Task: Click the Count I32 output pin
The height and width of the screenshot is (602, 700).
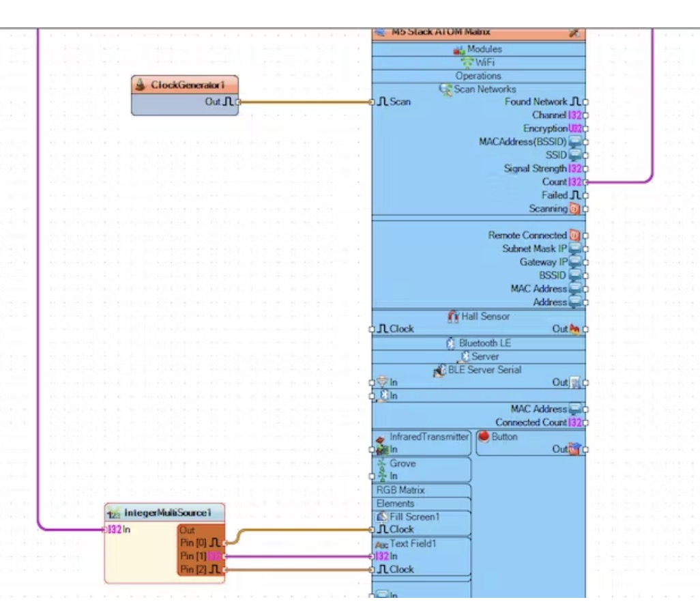Action: 585,182
